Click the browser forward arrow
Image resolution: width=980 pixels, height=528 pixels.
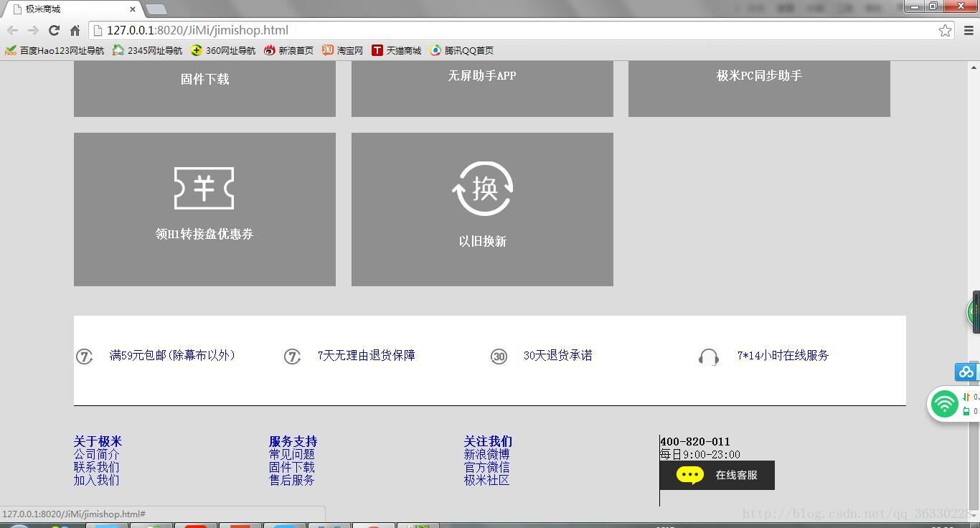(x=33, y=30)
